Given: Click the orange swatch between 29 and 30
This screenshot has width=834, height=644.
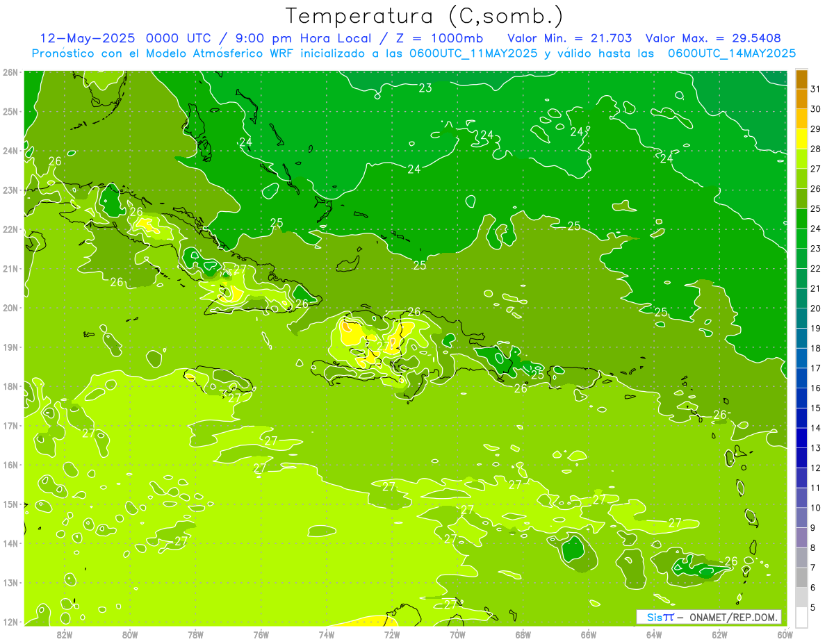Looking at the screenshot, I should (801, 119).
